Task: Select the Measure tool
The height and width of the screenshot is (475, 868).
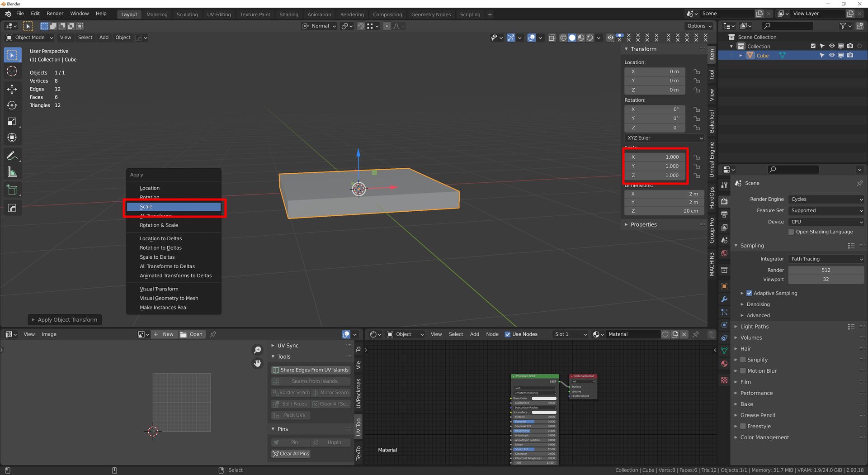Action: (x=12, y=172)
